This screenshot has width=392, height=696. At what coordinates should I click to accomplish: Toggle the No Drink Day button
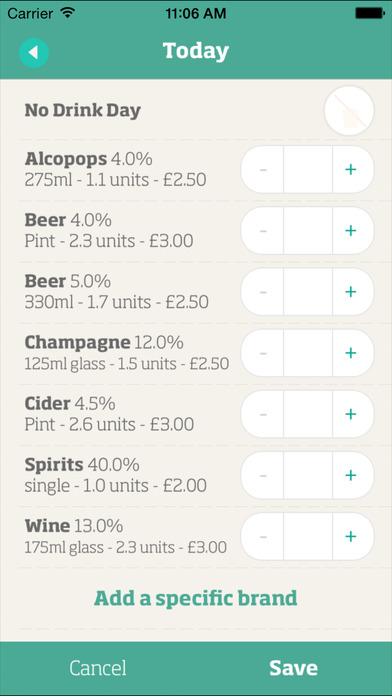349,111
